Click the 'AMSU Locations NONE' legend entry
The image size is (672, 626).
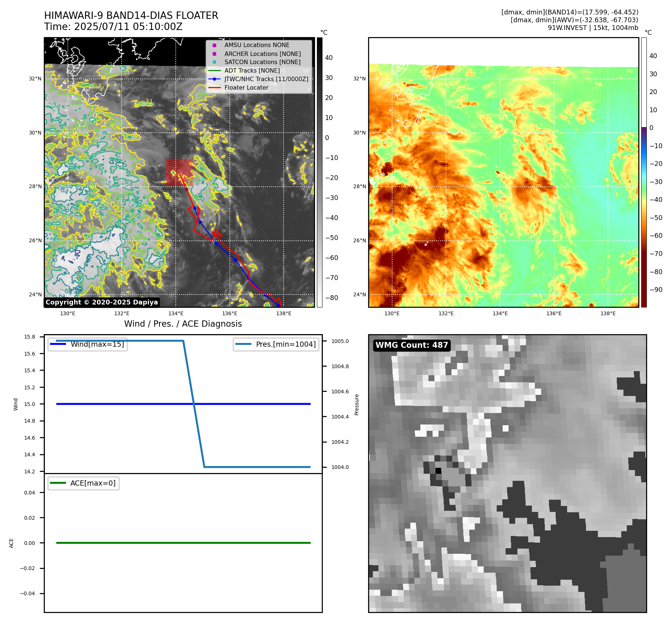tap(257, 45)
